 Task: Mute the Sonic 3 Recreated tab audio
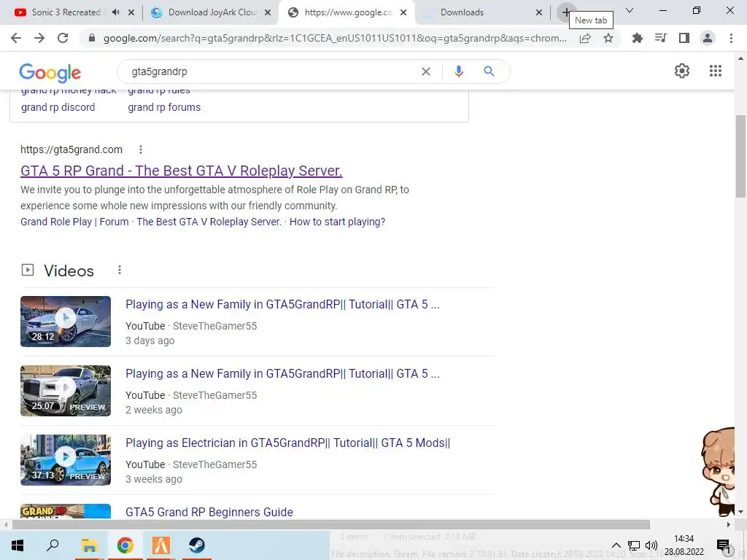[x=116, y=12]
